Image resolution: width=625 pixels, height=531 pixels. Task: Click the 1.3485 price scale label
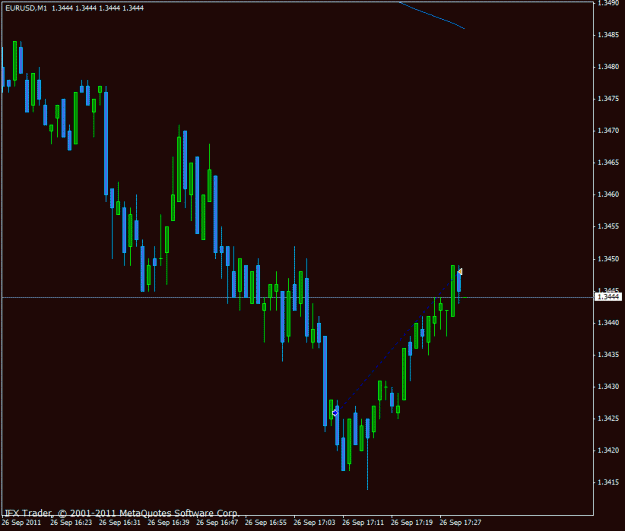coord(608,35)
